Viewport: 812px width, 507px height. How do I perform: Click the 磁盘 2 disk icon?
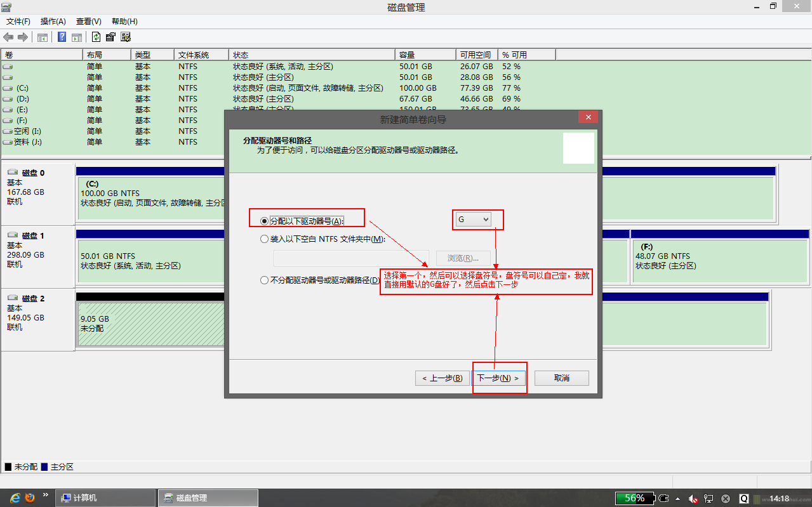coord(13,298)
